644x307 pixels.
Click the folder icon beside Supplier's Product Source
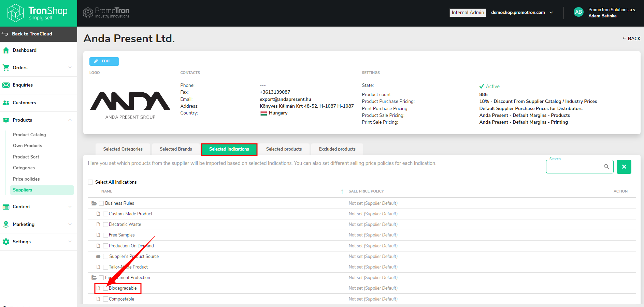tap(98, 257)
